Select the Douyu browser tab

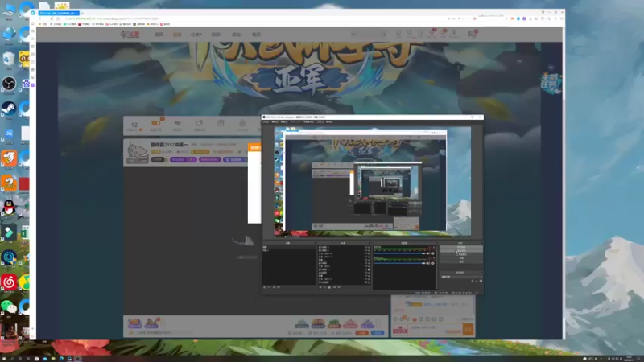coord(58,13)
